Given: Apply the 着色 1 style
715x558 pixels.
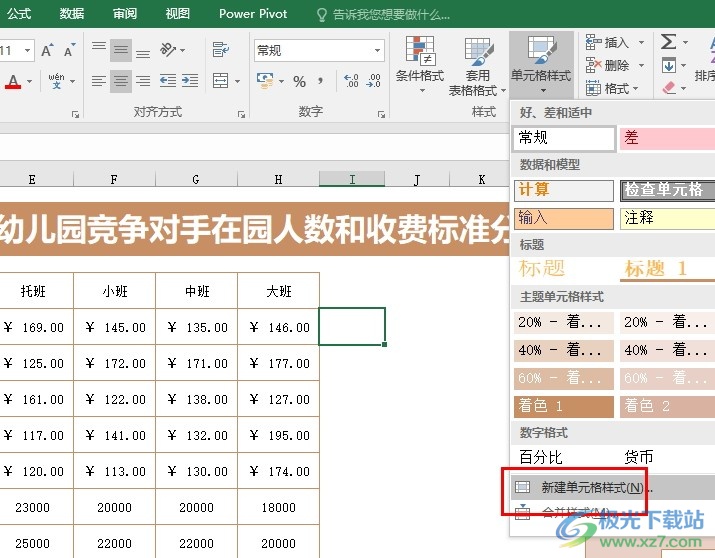Looking at the screenshot, I should click(x=564, y=406).
